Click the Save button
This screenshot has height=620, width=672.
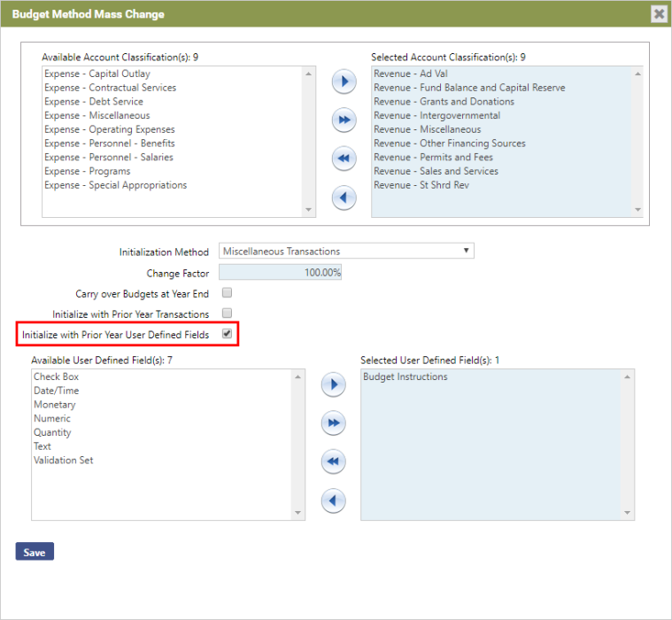(x=35, y=552)
